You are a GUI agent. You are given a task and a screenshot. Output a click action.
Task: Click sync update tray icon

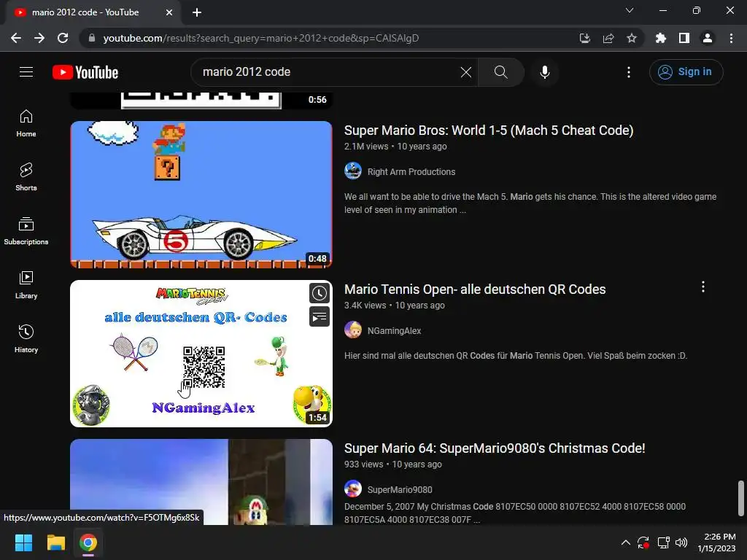pyautogui.click(x=643, y=542)
